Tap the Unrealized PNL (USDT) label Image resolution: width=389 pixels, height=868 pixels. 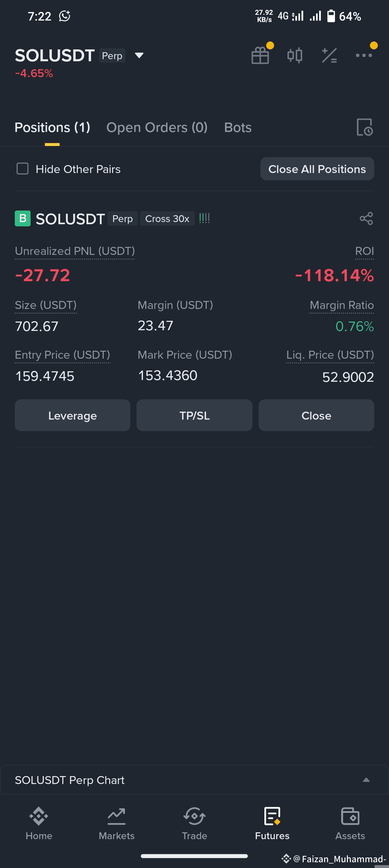click(75, 251)
